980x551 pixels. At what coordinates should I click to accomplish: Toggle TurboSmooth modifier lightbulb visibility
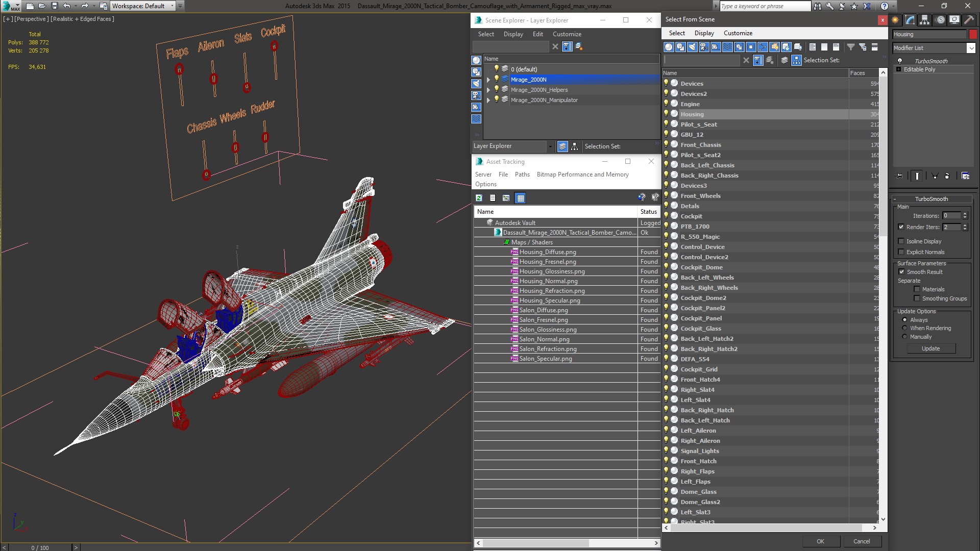click(900, 61)
